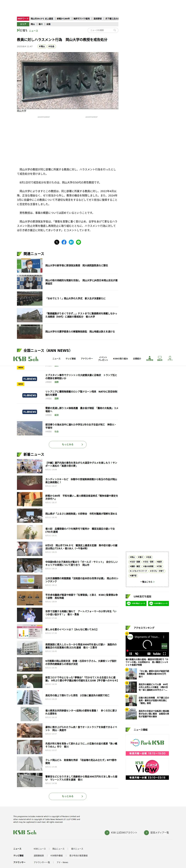Select 岡山 area filter tab
Image resolution: width=186 pixels, height=868 pixels.
pyautogui.click(x=33, y=24)
